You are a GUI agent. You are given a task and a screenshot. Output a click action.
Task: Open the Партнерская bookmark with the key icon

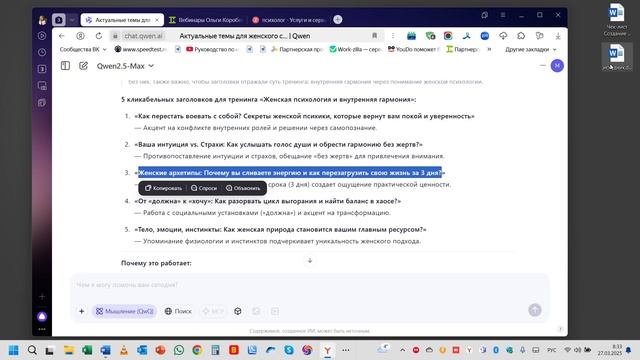point(297,49)
